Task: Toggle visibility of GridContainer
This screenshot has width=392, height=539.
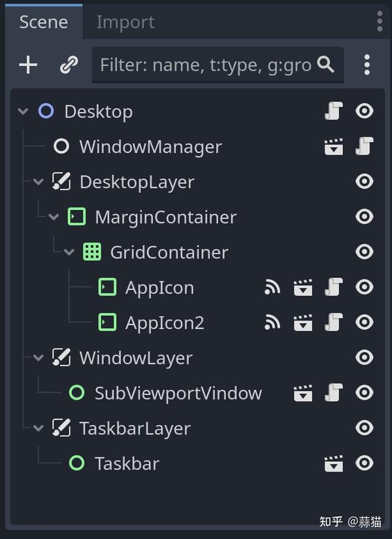Action: pos(364,252)
